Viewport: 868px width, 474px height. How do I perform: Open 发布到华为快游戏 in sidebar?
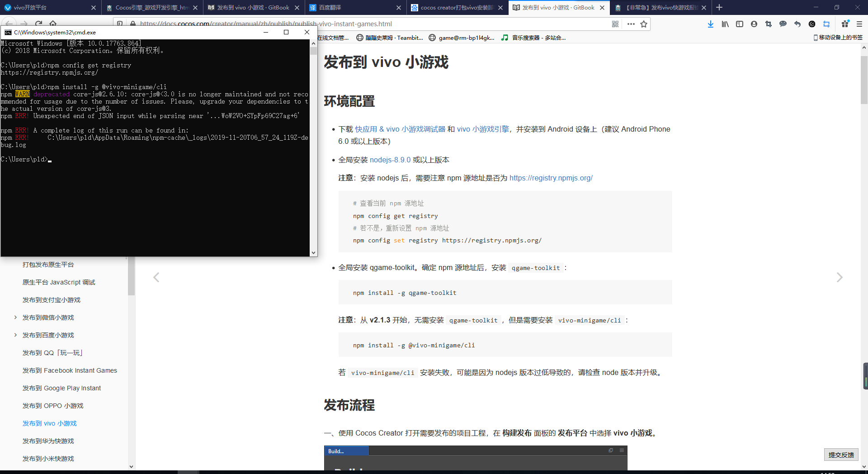pyautogui.click(x=48, y=441)
